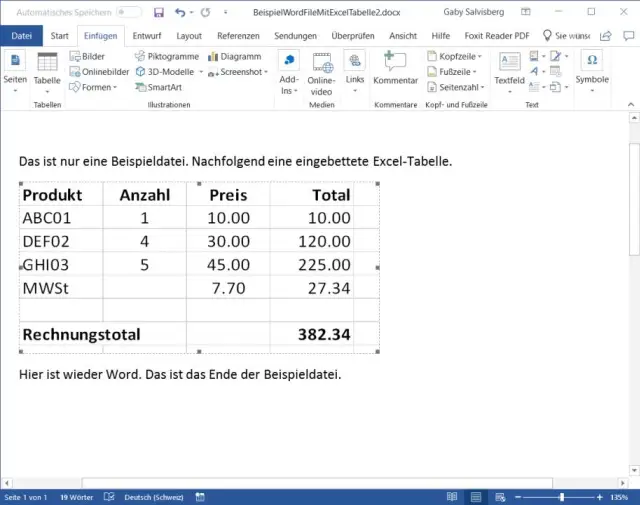Toggle Automatisches Speichern switch
The width and height of the screenshot is (640, 505).
(x=129, y=12)
